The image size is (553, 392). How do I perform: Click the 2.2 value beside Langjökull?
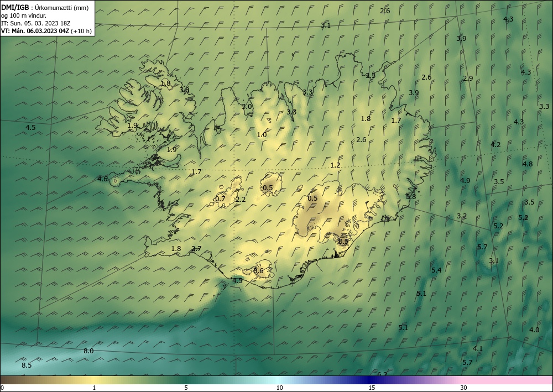point(241,200)
